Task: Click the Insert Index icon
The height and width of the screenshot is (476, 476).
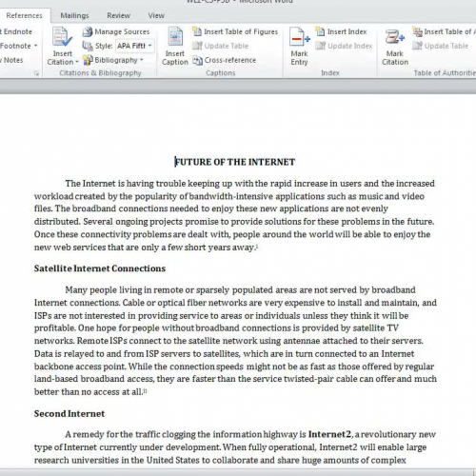Action: (320, 31)
